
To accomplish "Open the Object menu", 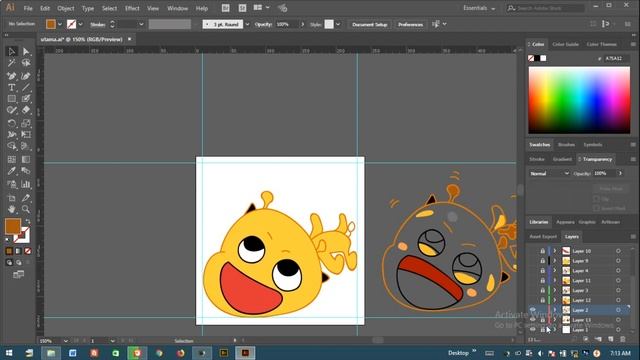I will [x=66, y=8].
